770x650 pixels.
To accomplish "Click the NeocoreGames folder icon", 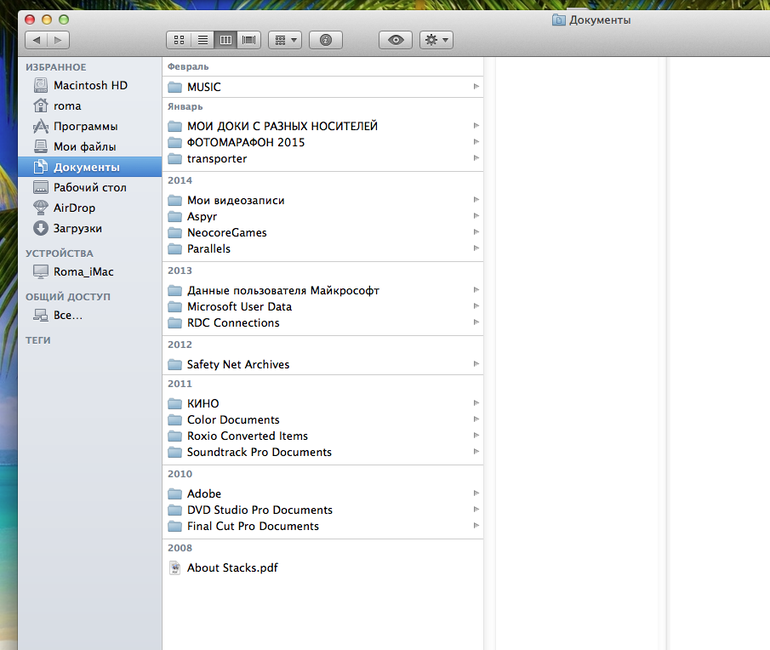I will pyautogui.click(x=175, y=233).
